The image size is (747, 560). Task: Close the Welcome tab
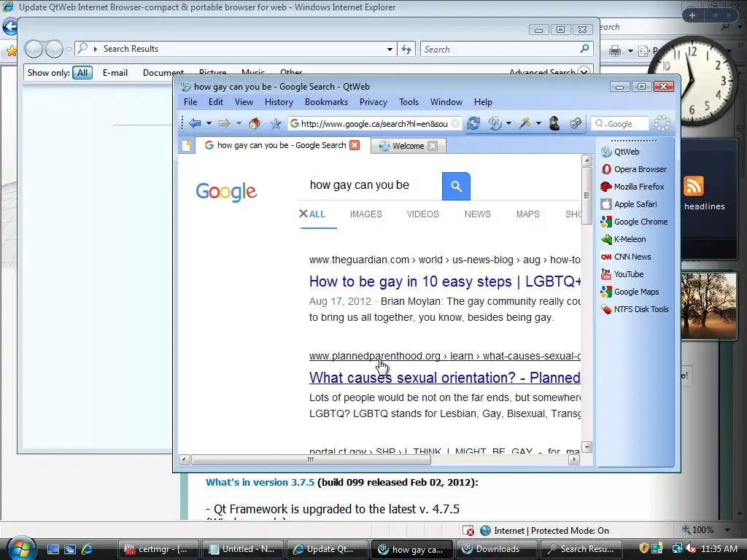tap(432, 146)
